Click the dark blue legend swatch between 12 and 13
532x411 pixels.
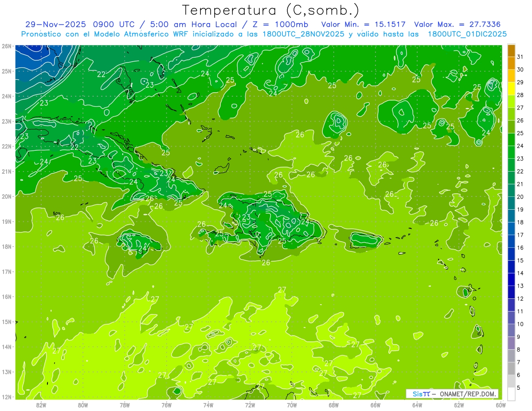511,293
